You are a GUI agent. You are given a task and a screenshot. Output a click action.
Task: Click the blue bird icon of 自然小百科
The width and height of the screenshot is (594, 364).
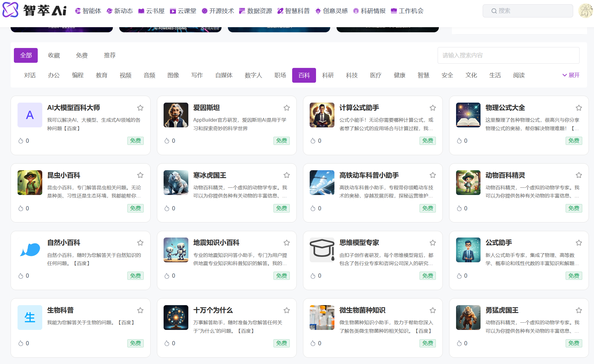click(x=30, y=250)
